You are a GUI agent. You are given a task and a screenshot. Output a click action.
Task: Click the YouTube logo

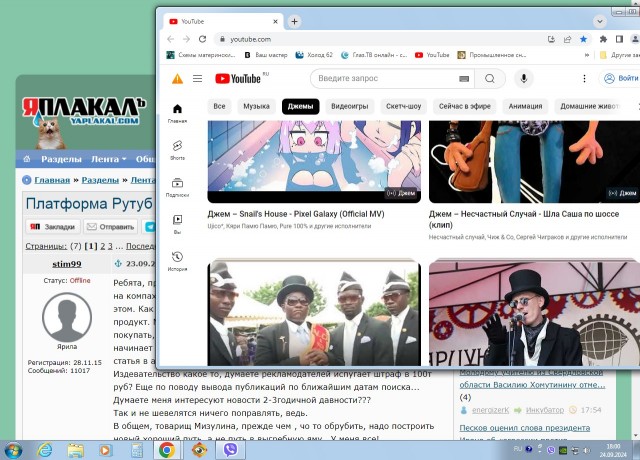click(238, 78)
